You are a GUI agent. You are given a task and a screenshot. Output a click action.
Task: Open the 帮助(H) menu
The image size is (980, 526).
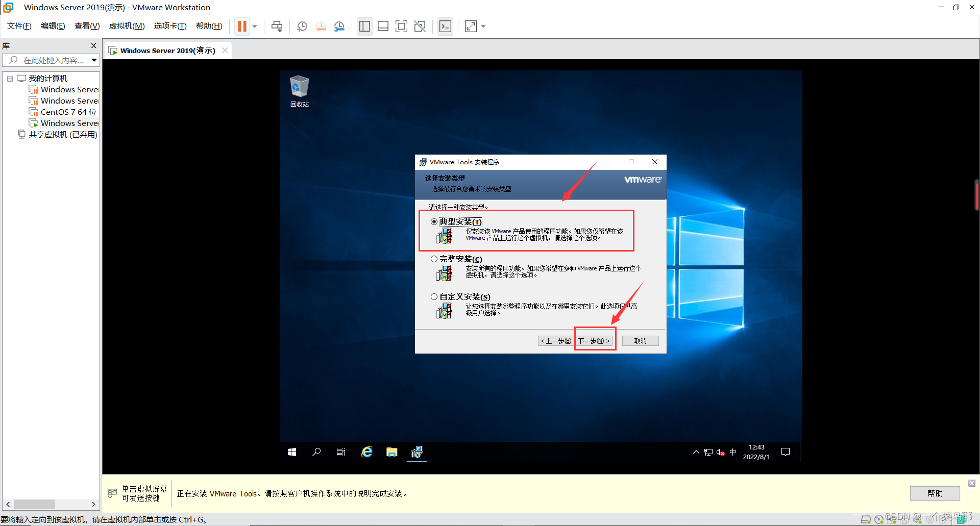209,26
